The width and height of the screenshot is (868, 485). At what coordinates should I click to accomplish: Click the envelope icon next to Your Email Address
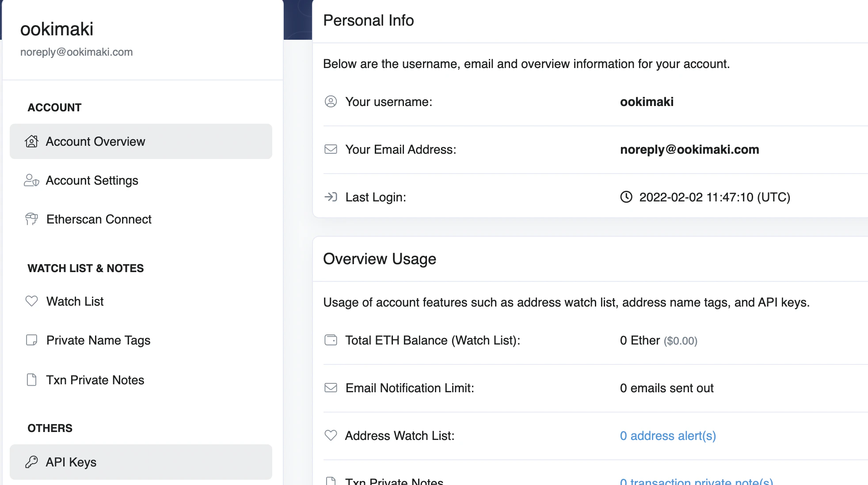pyautogui.click(x=331, y=149)
